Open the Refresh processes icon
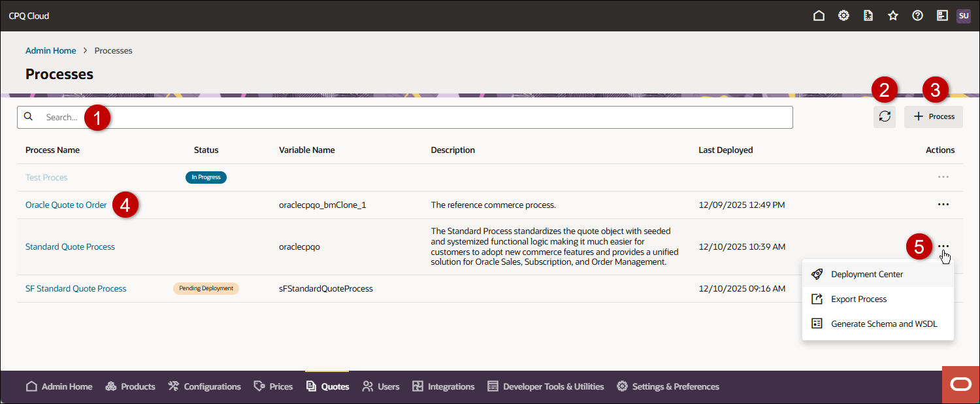Viewport: 980px width, 404px height. (885, 116)
